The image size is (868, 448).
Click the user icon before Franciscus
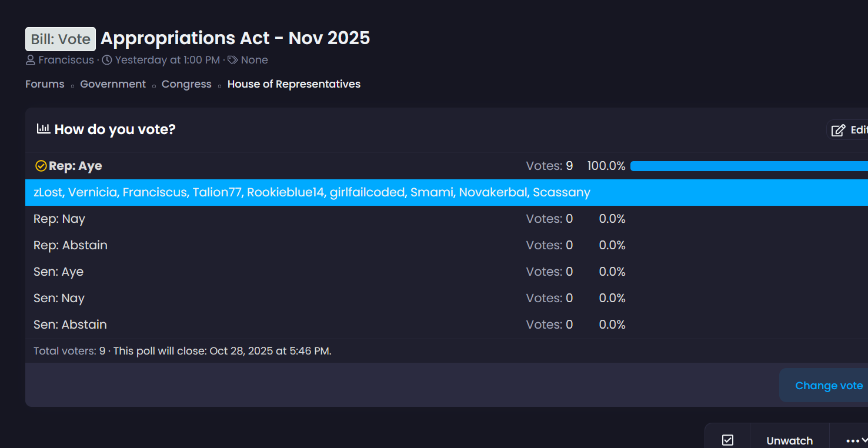31,60
